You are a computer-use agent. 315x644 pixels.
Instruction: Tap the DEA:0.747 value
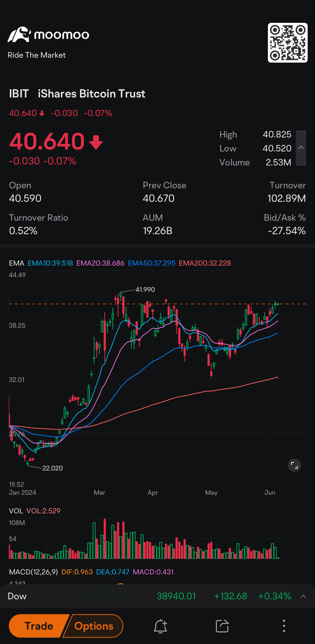tap(113, 572)
